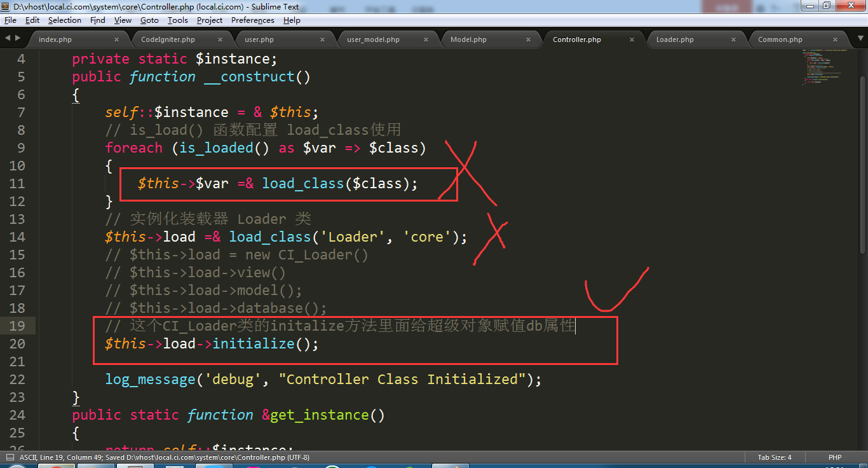The width and height of the screenshot is (868, 468).
Task: Open the Preferences menu
Action: 252,20
